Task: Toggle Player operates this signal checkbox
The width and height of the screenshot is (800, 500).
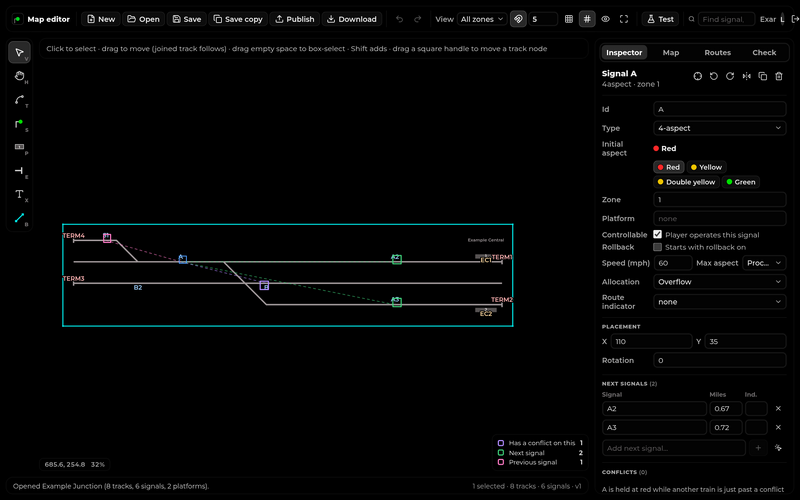Action: [658, 235]
